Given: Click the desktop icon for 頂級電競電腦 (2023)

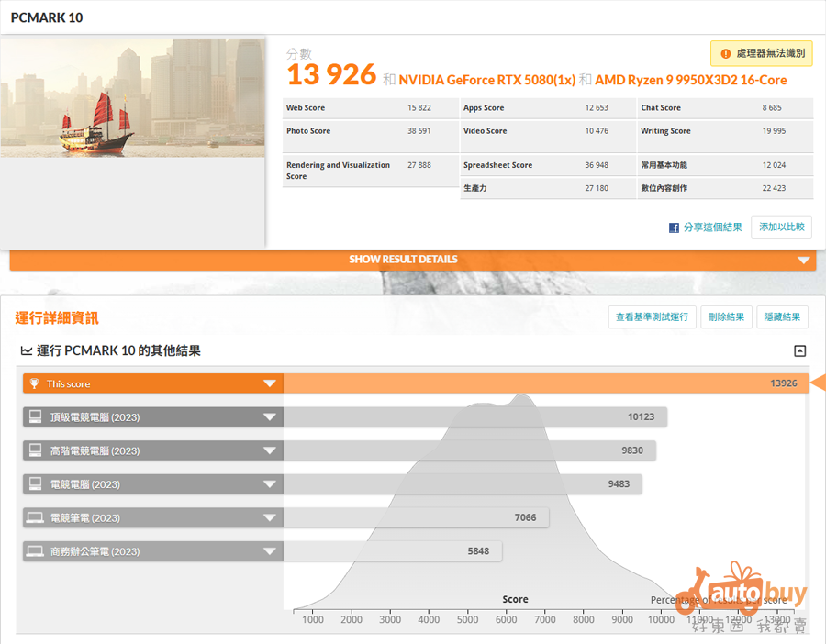Looking at the screenshot, I should click(x=35, y=417).
